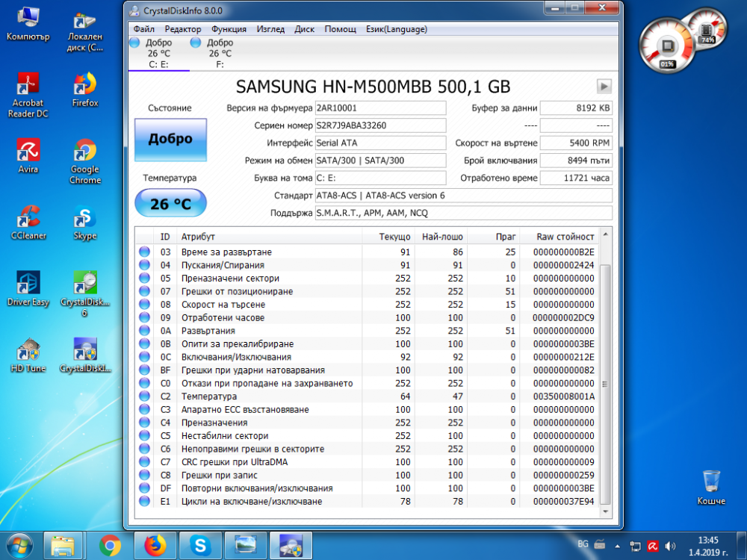Select the C: E: disk tab

(158, 53)
